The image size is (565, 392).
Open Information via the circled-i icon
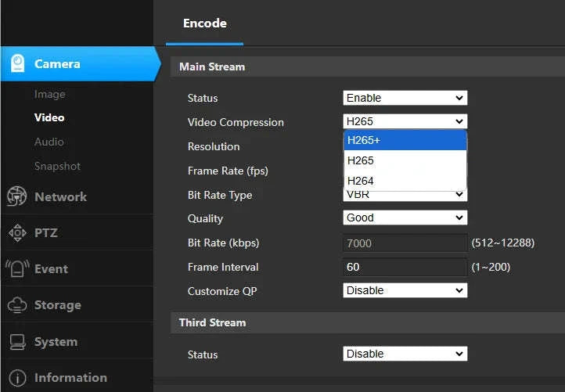17,378
